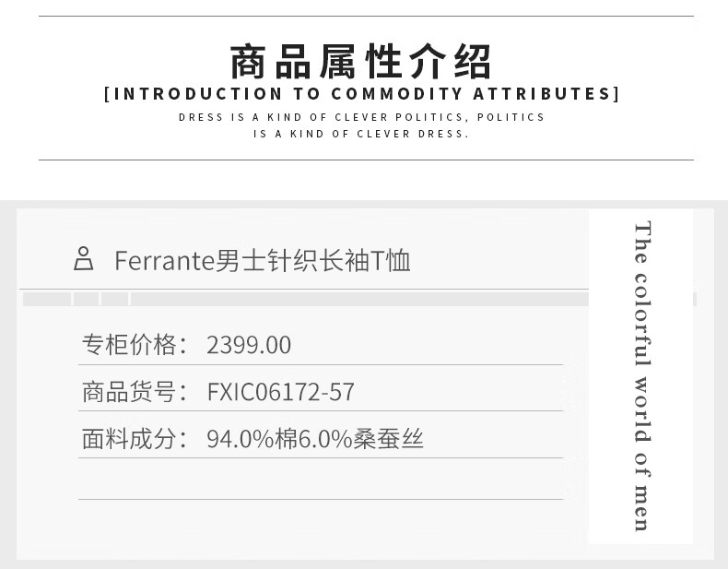Select the price value 2399.00
The image size is (728, 569).
[249, 345]
